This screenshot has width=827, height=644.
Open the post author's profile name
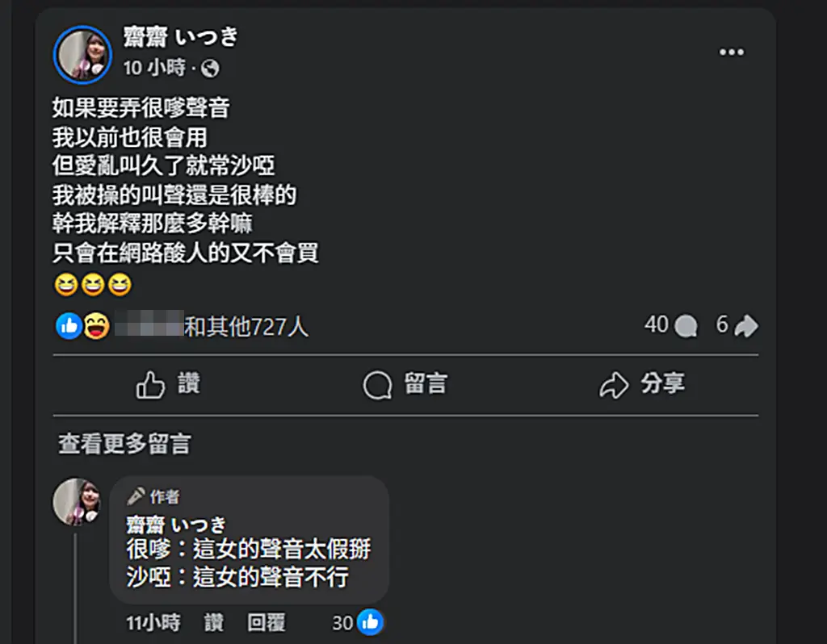tap(180, 37)
